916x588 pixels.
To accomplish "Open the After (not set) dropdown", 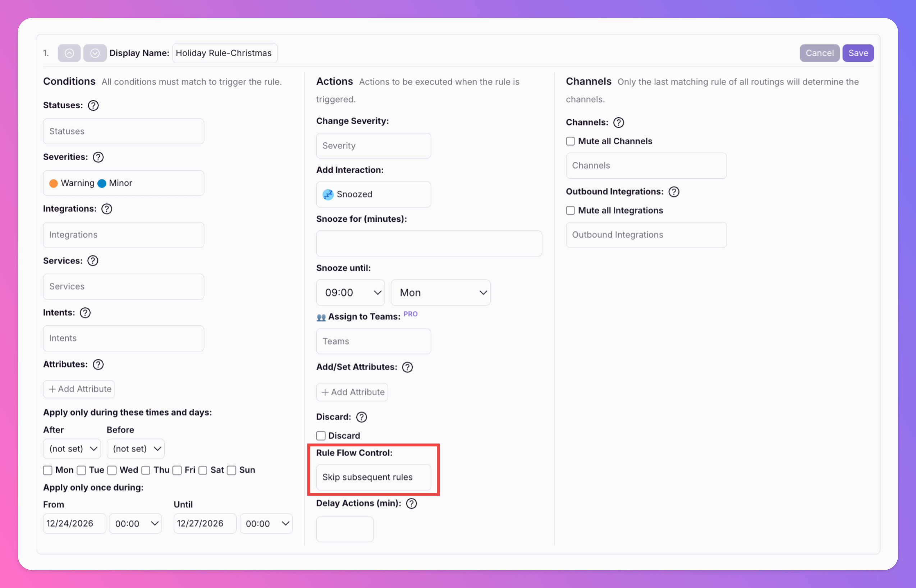I will (72, 449).
